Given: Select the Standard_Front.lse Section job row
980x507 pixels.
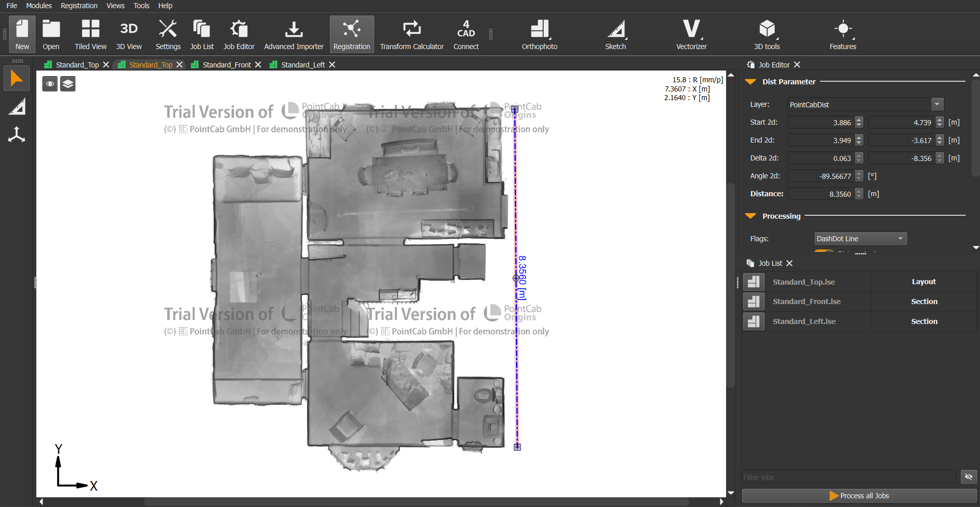Looking at the screenshot, I should click(859, 302).
